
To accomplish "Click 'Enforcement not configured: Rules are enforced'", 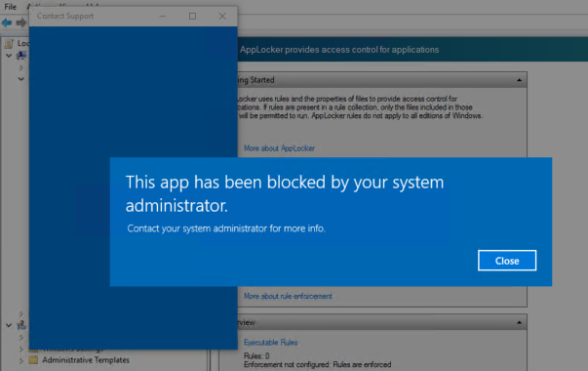I will (317, 364).
